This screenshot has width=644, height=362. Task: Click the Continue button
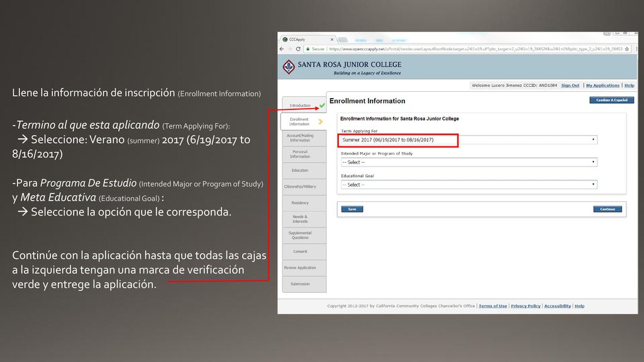[x=608, y=209]
